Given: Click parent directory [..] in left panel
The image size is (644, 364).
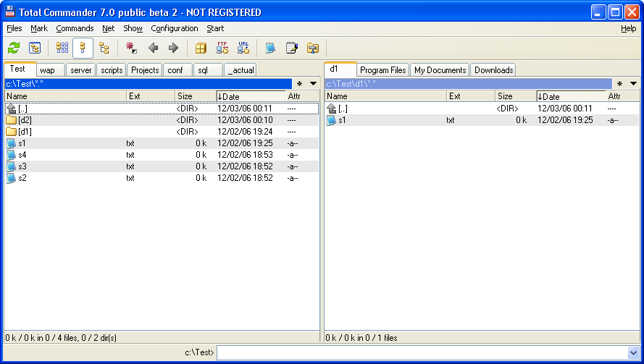Looking at the screenshot, I should click(162, 109).
